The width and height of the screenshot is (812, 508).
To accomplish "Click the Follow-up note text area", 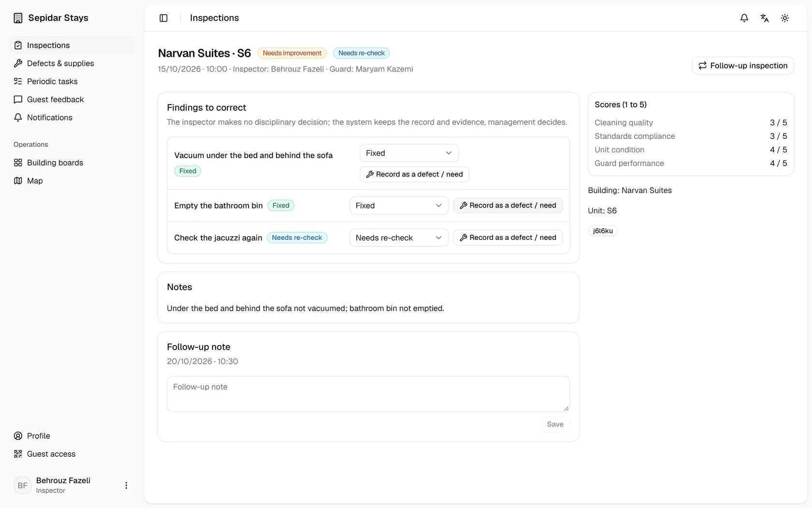I will pyautogui.click(x=368, y=394).
